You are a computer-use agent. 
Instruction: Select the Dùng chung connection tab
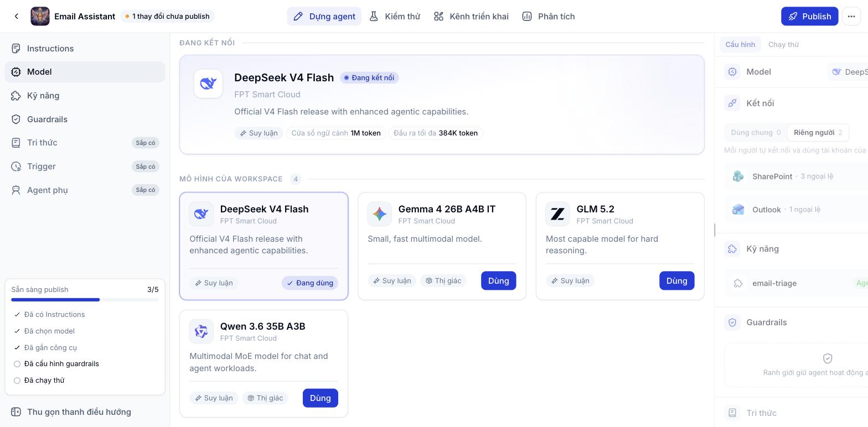[756, 133]
